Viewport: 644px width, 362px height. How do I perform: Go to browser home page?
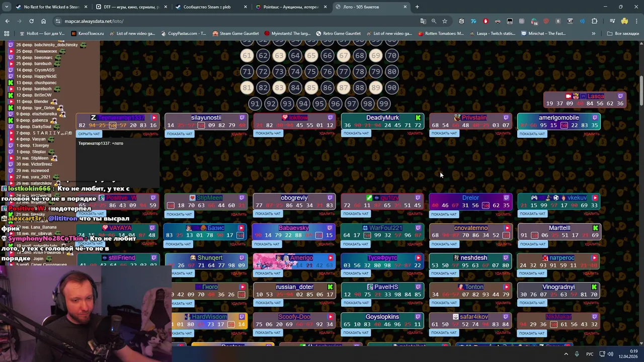pos(43,21)
